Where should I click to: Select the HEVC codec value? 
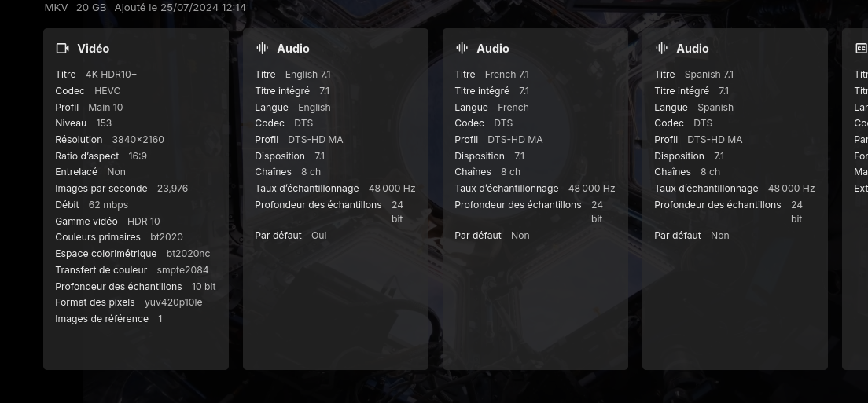coord(107,91)
